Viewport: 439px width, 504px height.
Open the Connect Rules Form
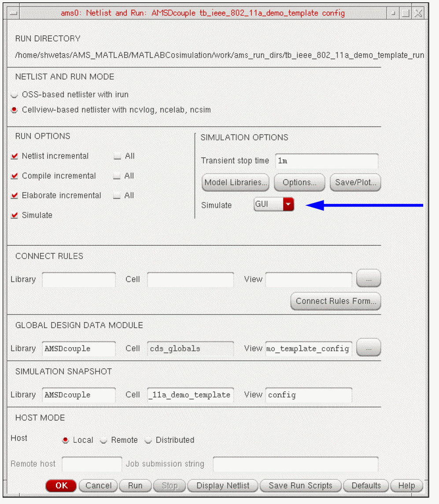tap(336, 301)
